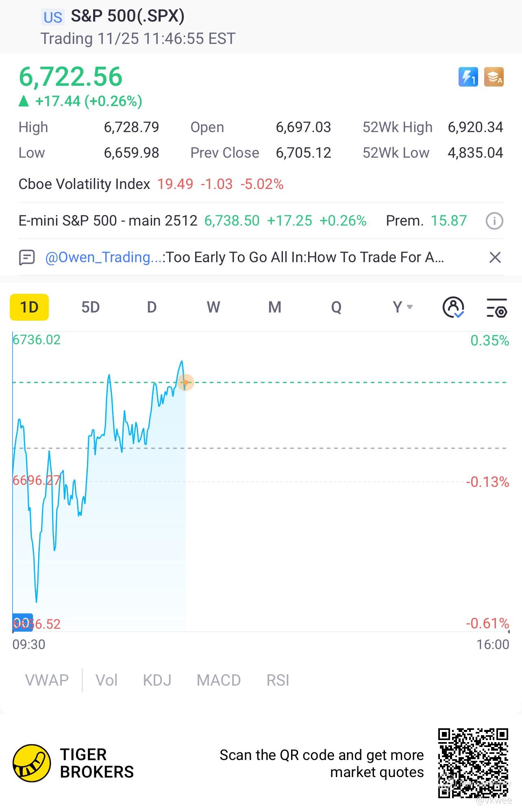The image size is (522, 812).
Task: Switch to the weekly W tab
Action: (213, 307)
